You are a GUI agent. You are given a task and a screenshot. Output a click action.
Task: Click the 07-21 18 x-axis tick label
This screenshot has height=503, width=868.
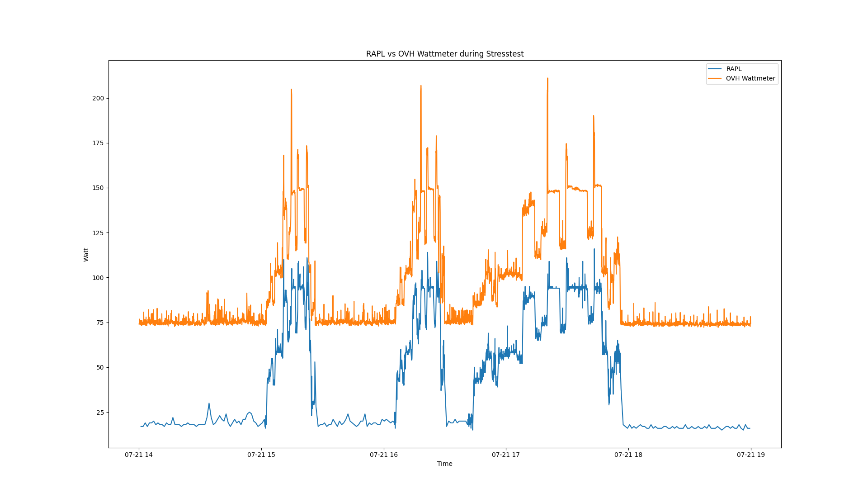(628, 455)
